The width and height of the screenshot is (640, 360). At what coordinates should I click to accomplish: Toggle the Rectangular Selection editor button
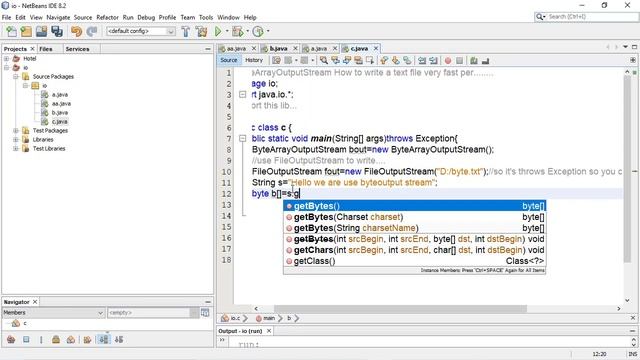coord(369,60)
